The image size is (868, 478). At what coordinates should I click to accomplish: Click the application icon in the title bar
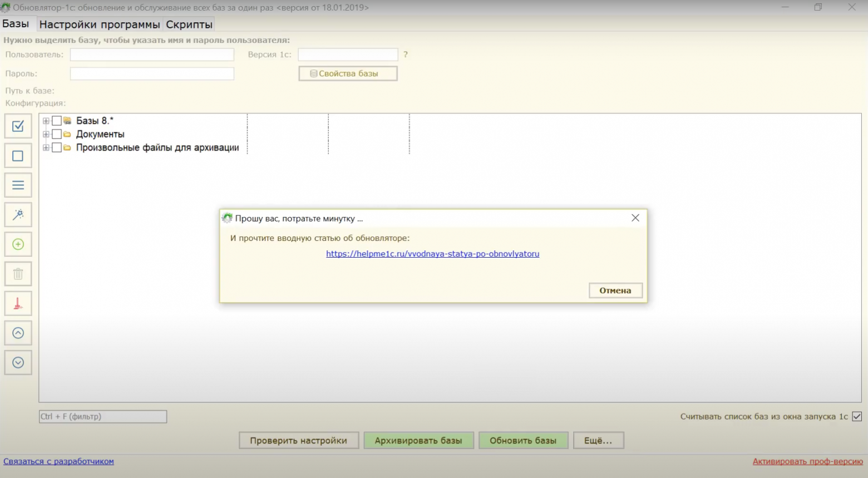(x=5, y=8)
